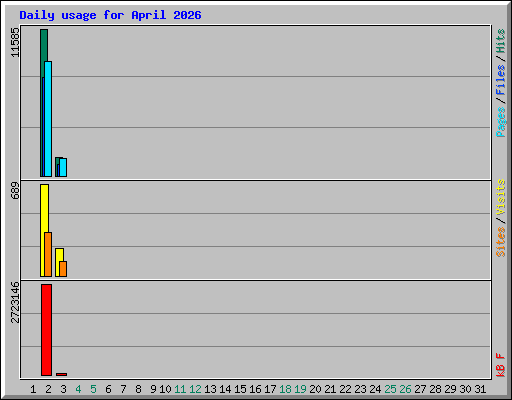Click the 11585 hits axis value
Screen dimensions: 512x400
point(15,42)
